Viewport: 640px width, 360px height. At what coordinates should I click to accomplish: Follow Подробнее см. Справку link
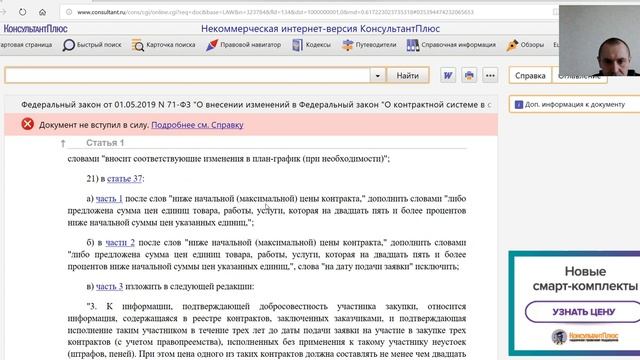(x=197, y=125)
